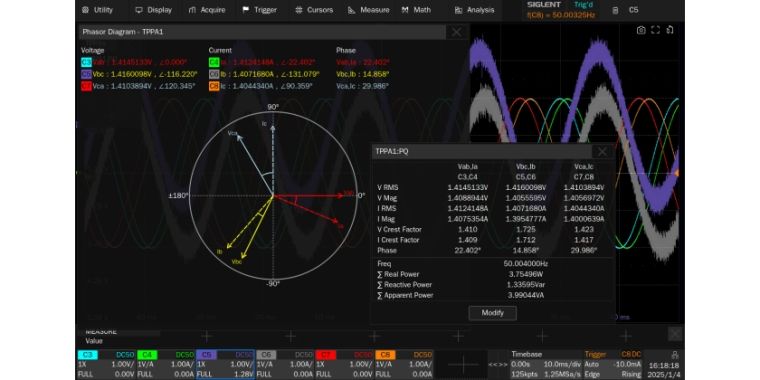The image size is (760, 380).
Task: Click the Ic current reading 1.4044340A
Action: (x=255, y=86)
